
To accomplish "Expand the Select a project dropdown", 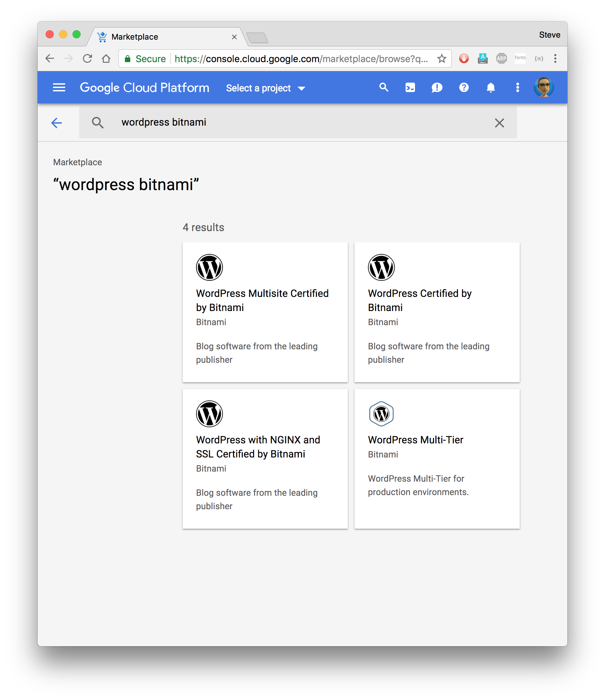I will pyautogui.click(x=265, y=89).
